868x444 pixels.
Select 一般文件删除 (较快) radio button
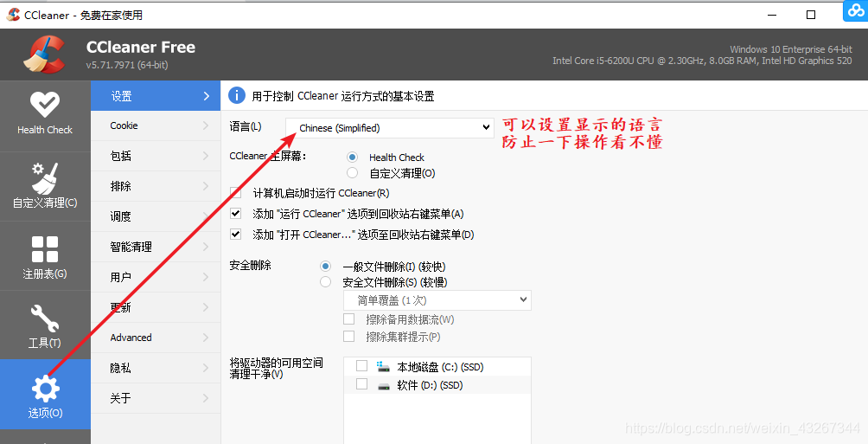[x=325, y=267]
